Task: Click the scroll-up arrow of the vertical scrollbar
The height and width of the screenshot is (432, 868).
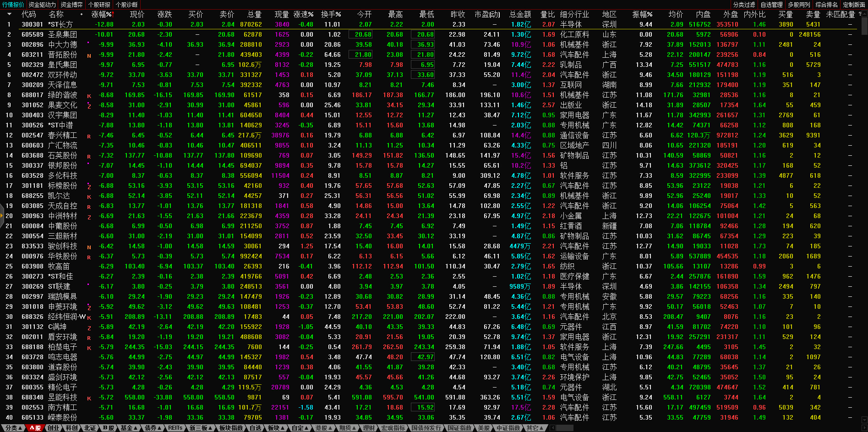Action: point(864,14)
